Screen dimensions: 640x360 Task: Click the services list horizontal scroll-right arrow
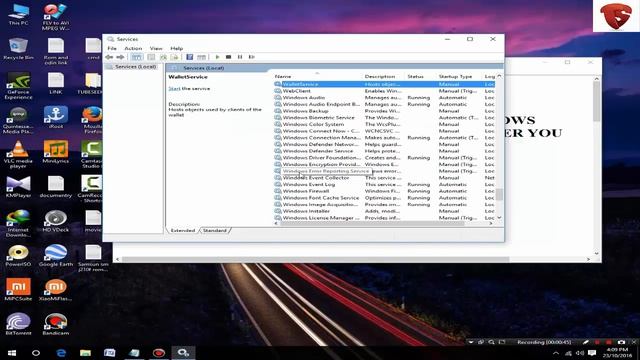pyautogui.click(x=491, y=224)
